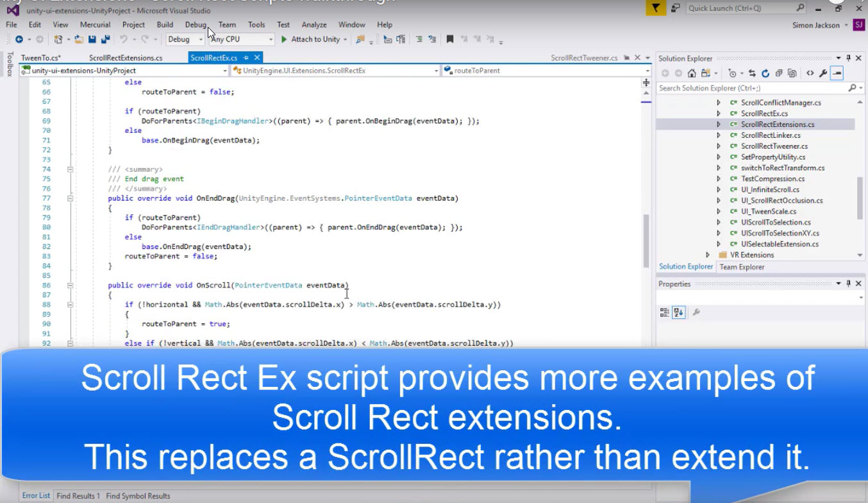Click the code editor vertical scrollbar thumb
The height and width of the screenshot is (503, 868).
click(646, 239)
